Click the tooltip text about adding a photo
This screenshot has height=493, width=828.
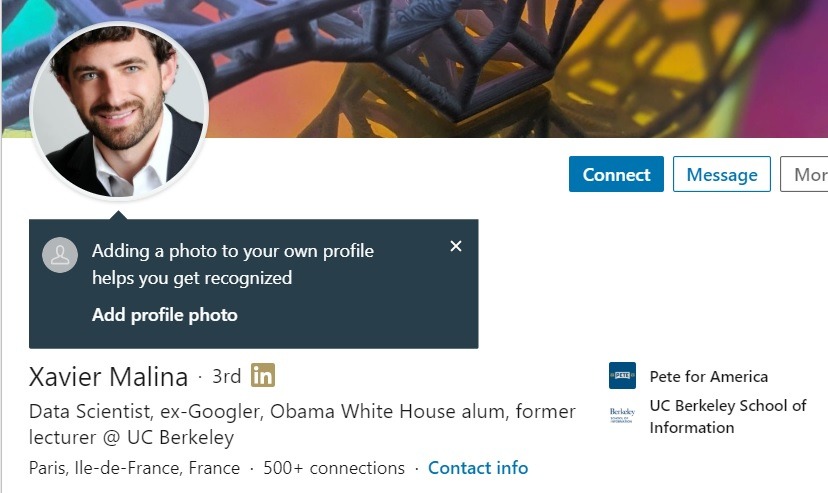(x=232, y=264)
